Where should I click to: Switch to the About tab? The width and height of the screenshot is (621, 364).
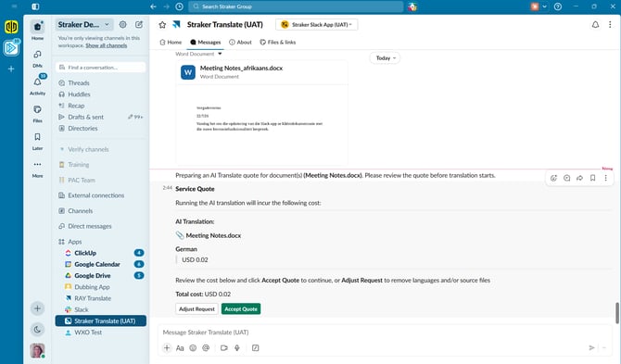[x=240, y=43]
